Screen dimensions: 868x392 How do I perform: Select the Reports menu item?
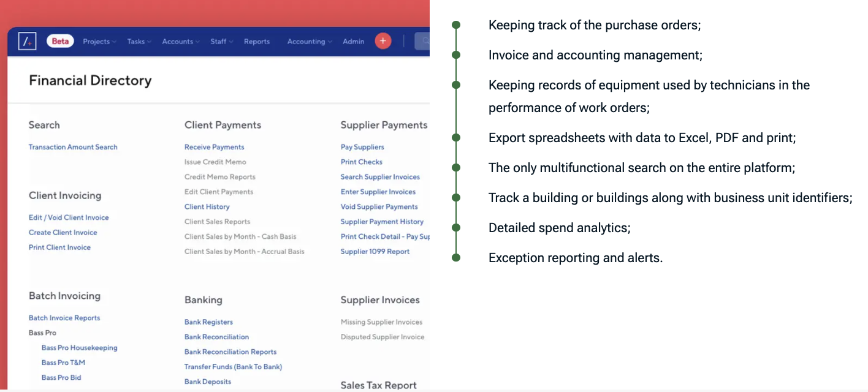257,42
